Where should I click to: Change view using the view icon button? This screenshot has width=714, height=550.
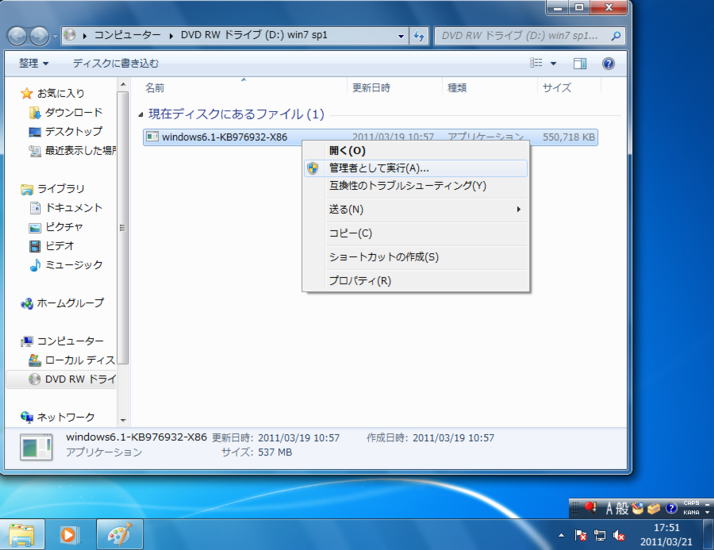tap(536, 63)
